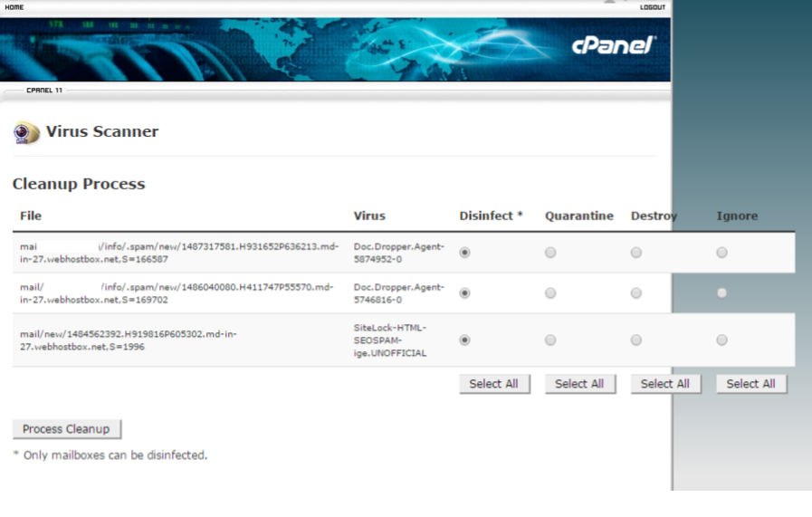Image resolution: width=812 pixels, height=517 pixels.
Task: Select Destroy for the SiteLock-HTML-SEOSPAM file
Action: tap(636, 340)
